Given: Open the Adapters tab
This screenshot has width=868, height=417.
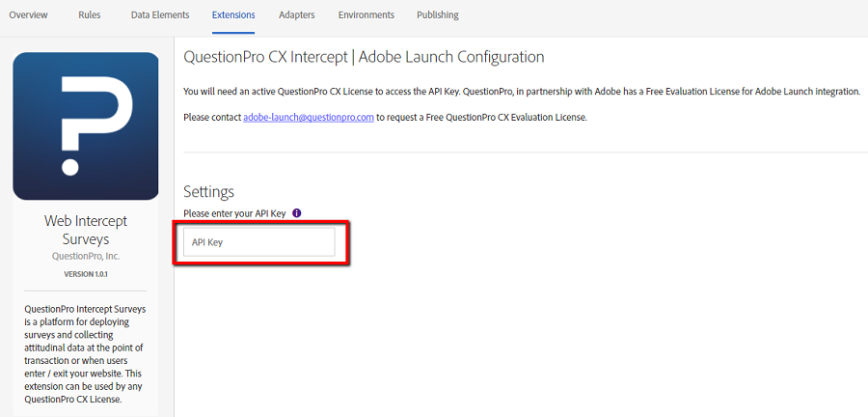Looking at the screenshot, I should [297, 14].
